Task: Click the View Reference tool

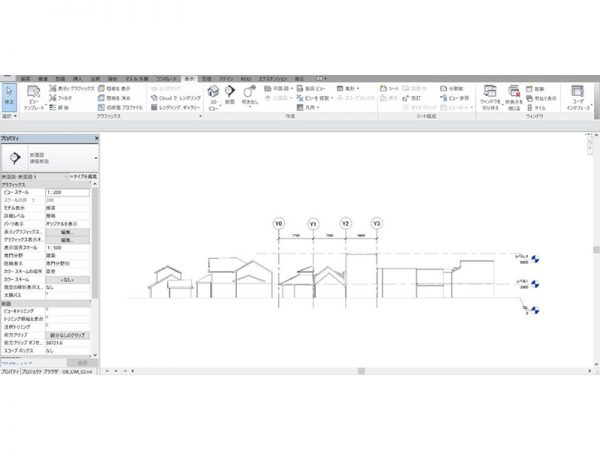Action: (x=454, y=98)
